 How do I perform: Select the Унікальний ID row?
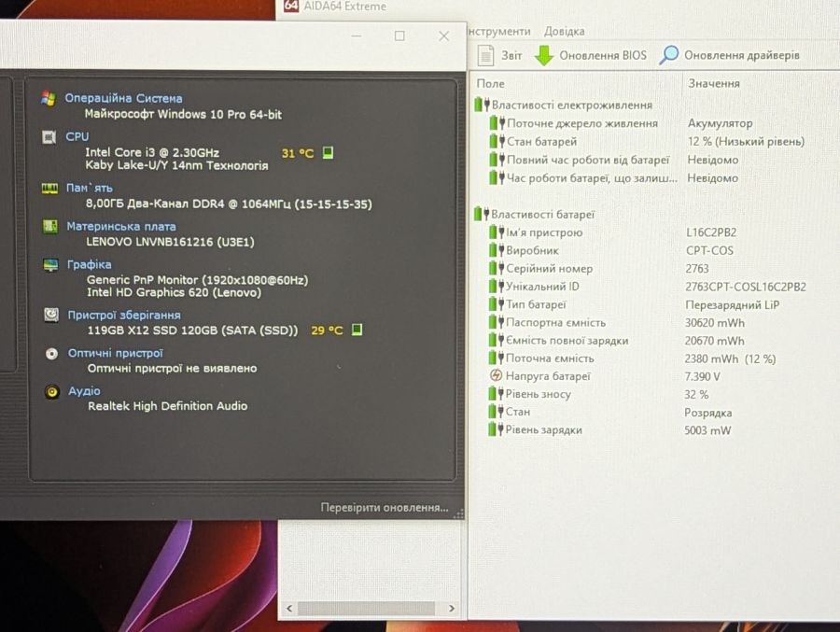[647, 287]
